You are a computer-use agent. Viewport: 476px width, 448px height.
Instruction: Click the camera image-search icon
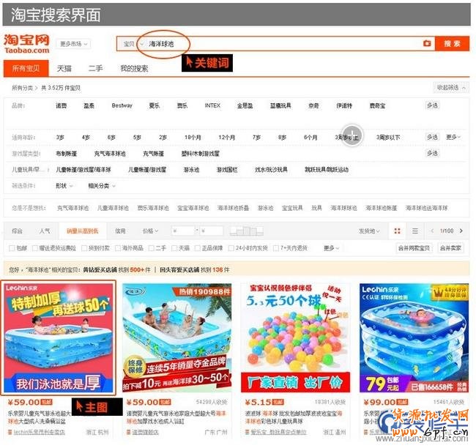pyautogui.click(x=427, y=44)
